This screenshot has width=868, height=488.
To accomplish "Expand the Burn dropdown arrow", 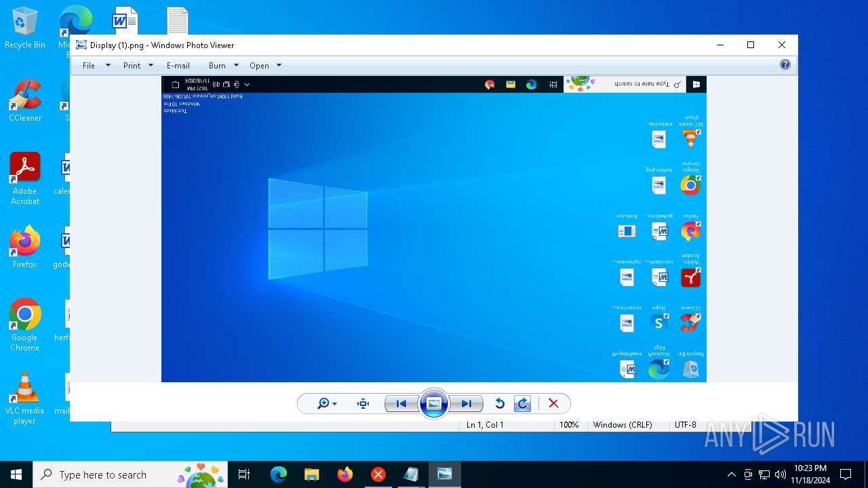I will tap(236, 66).
